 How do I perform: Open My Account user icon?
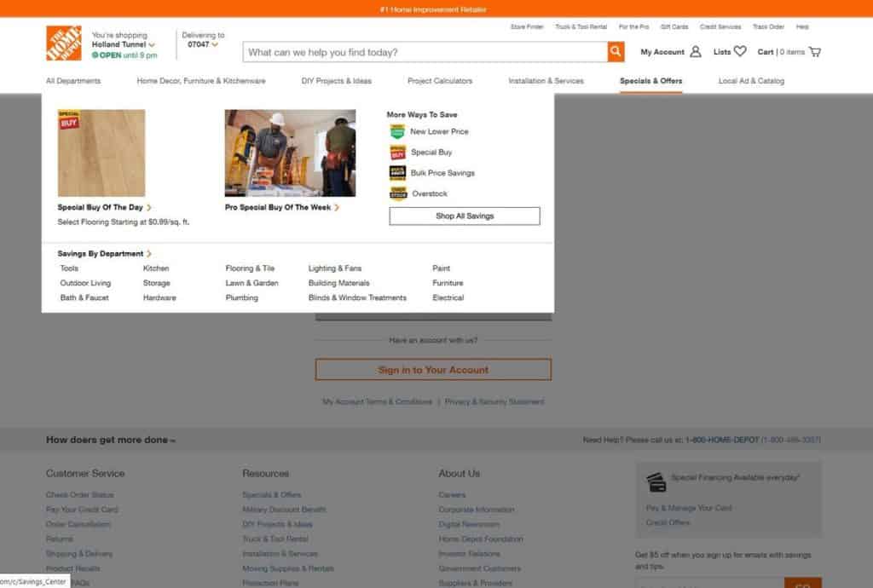pos(696,52)
